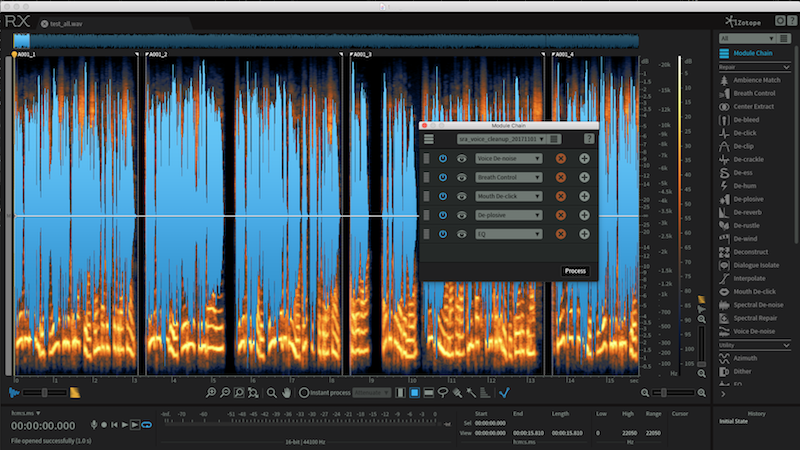Show the Mouth De-click module settings eye
Image resolution: width=800 pixels, height=450 pixels.
462,196
